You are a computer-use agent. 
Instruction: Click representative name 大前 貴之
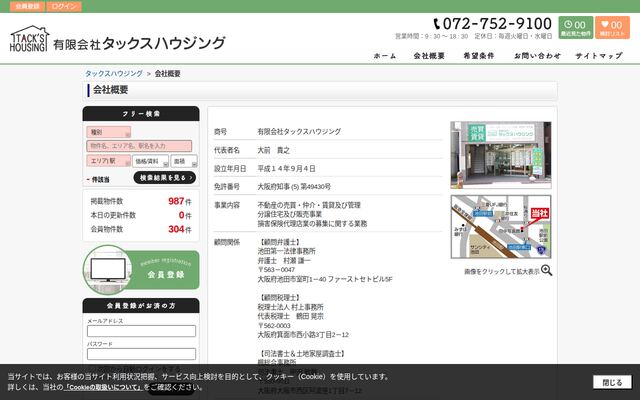[x=273, y=150]
